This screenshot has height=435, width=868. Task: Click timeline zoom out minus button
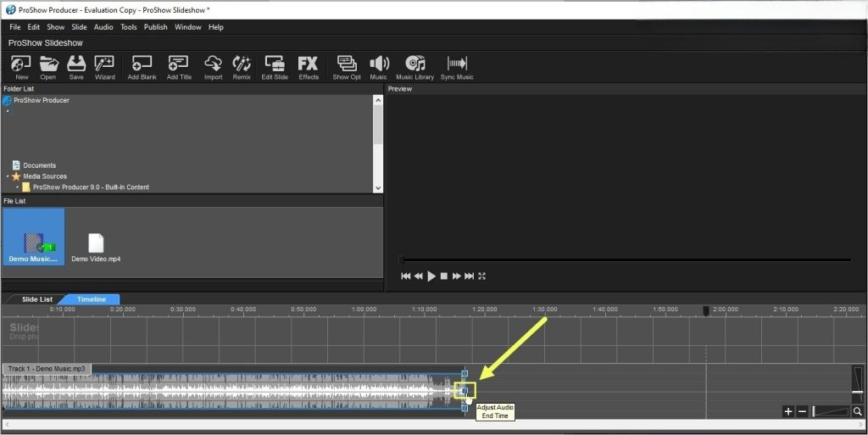tap(802, 411)
